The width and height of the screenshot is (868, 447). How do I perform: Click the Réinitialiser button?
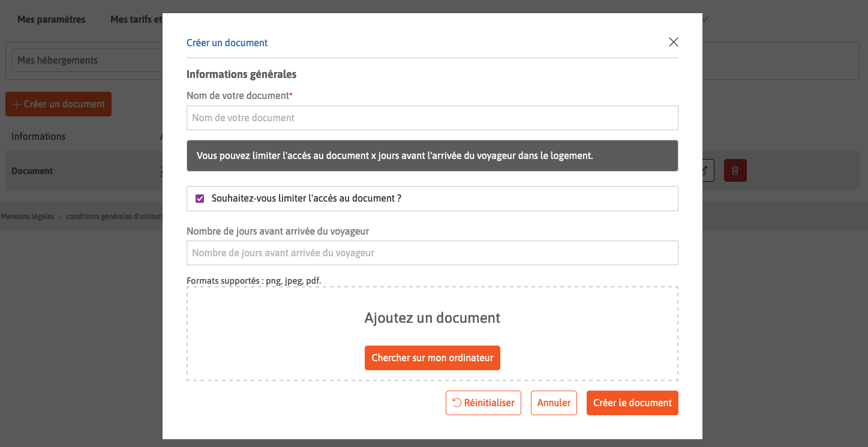pos(483,403)
